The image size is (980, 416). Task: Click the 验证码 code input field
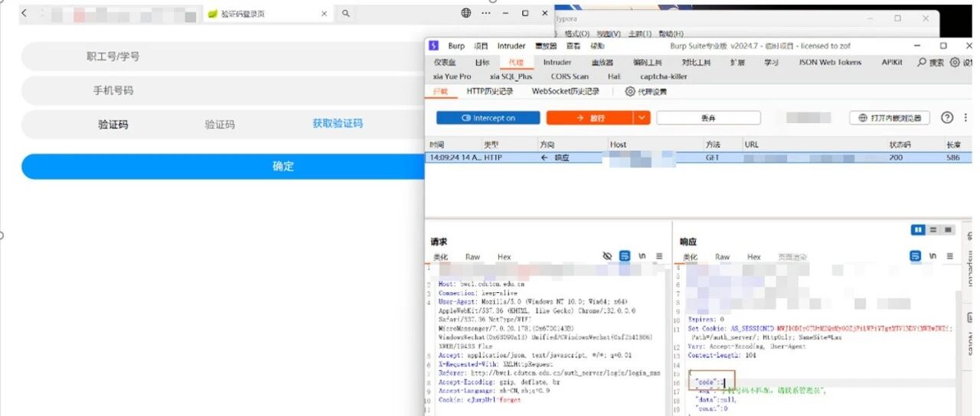pyautogui.click(x=219, y=124)
